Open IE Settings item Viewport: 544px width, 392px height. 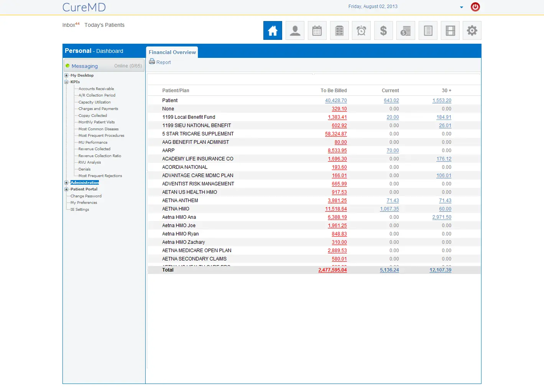coord(80,210)
